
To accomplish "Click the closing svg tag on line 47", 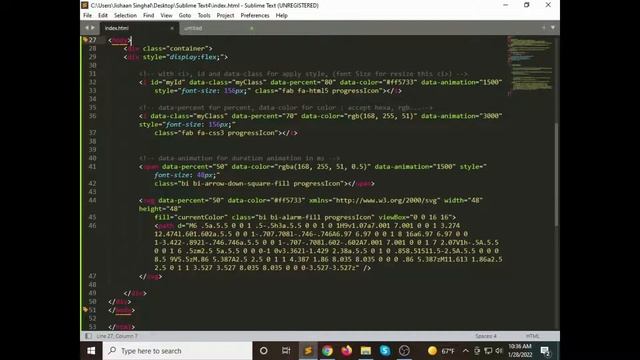I will (151, 276).
